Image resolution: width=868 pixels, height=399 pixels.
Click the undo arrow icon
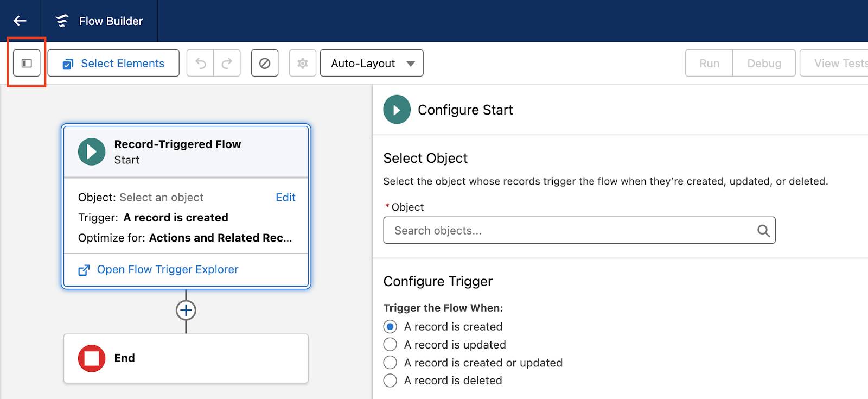coord(200,64)
